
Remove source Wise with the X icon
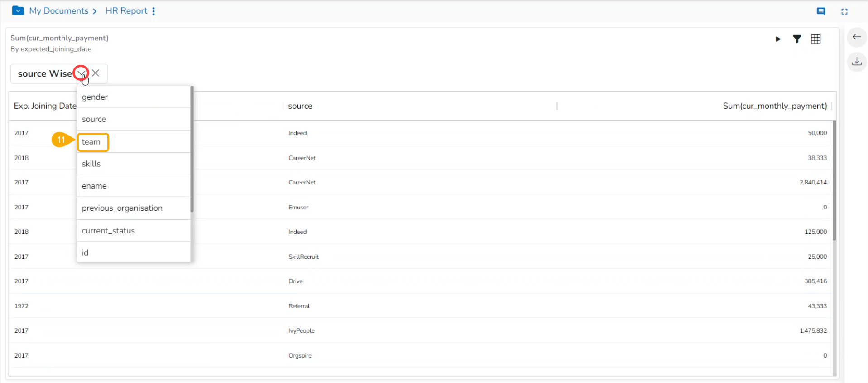96,73
